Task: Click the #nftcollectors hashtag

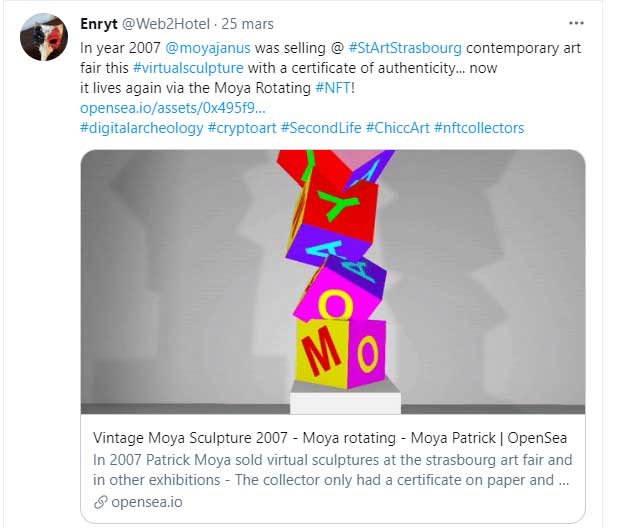Action: coord(479,128)
